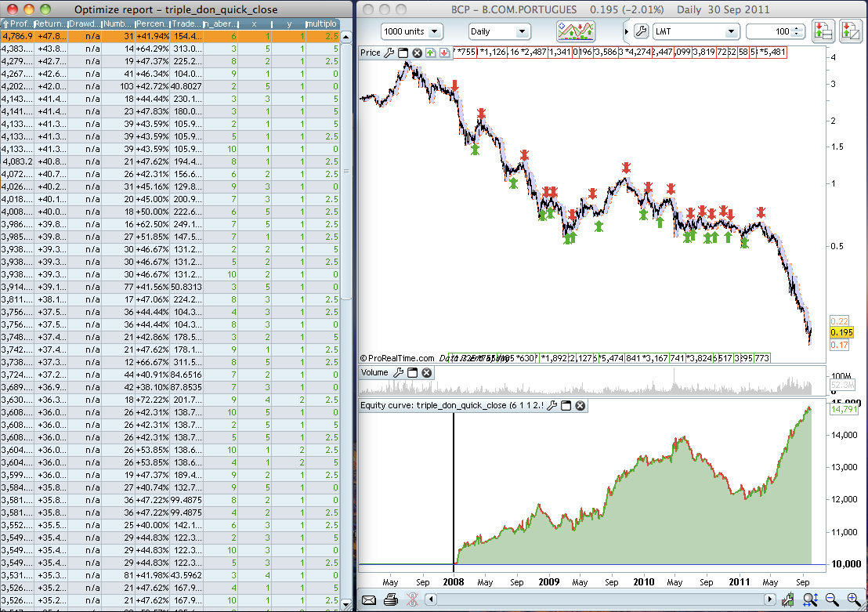Open the indicators and trading systems icon
Viewport: 868px width, 612px height.
point(575,31)
